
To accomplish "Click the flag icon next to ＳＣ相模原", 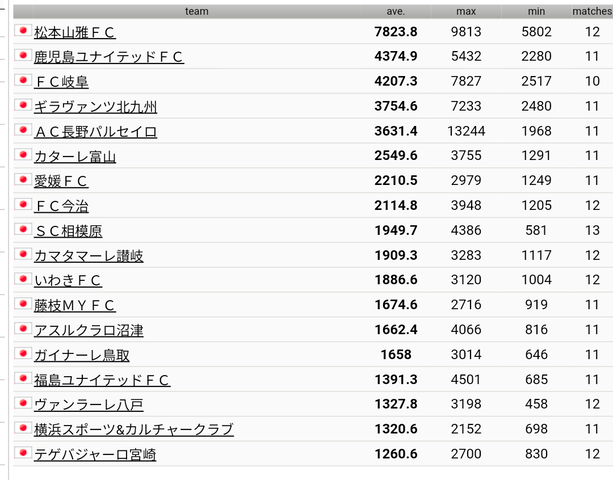I will click(x=23, y=230).
